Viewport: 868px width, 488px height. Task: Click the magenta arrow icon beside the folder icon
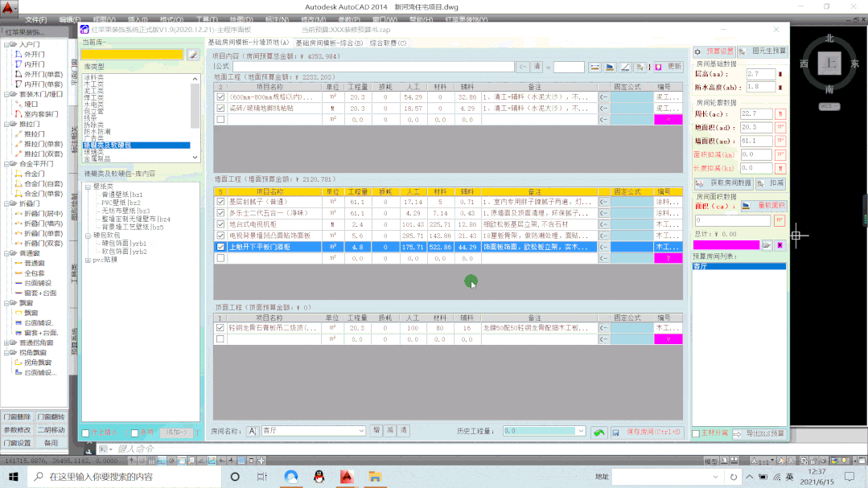pyautogui.click(x=780, y=245)
